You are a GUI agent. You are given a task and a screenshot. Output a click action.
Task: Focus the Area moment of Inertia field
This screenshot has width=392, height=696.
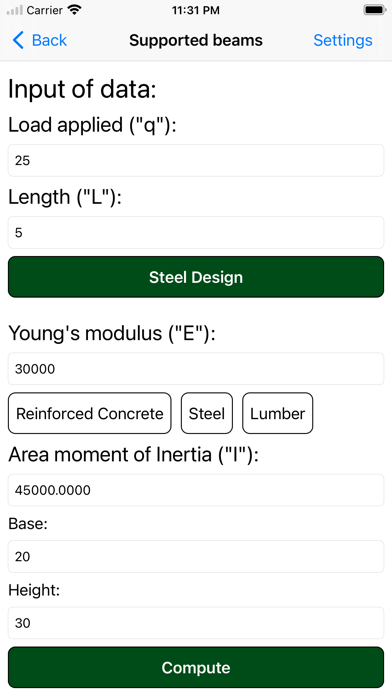196,490
